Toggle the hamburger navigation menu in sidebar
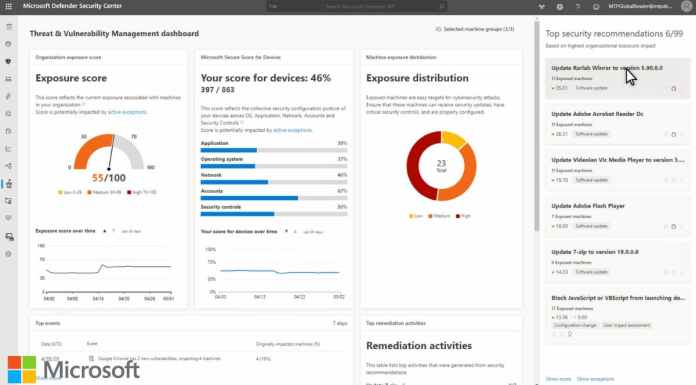Viewport: 696px width, 385px height. tap(9, 27)
